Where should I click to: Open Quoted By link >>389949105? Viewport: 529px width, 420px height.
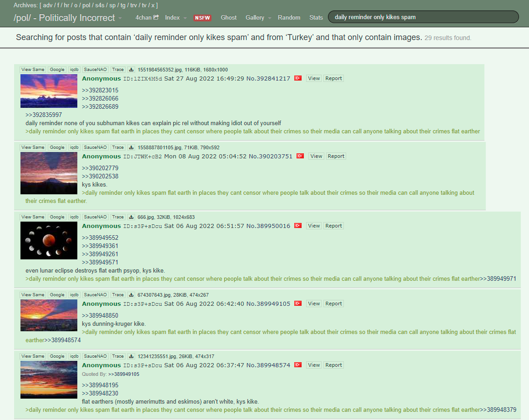pyautogui.click(x=124, y=374)
